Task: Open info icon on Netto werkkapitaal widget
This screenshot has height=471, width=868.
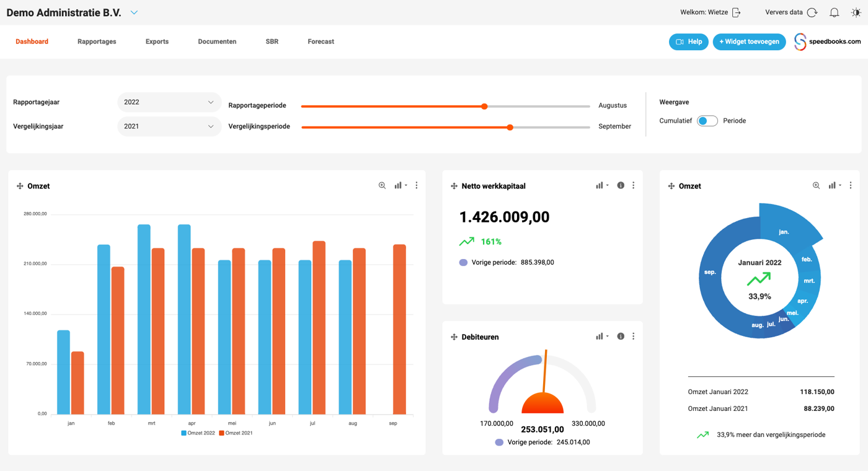Action: click(621, 185)
